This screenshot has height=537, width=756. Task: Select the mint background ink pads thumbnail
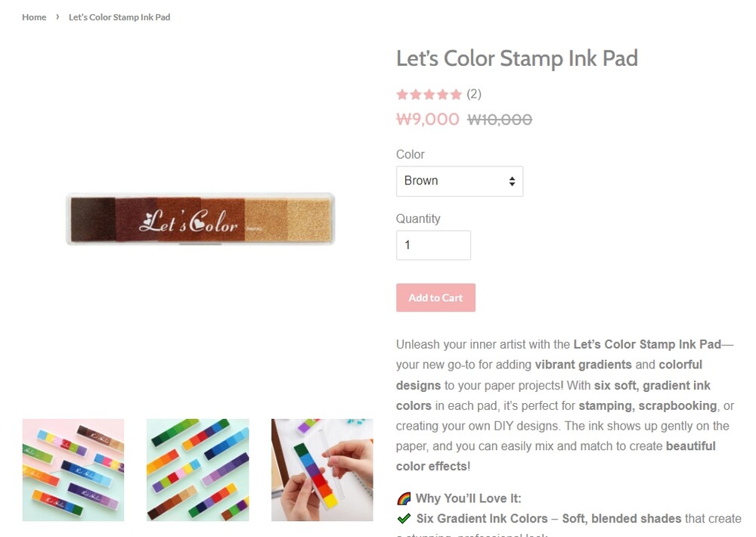coord(197,470)
